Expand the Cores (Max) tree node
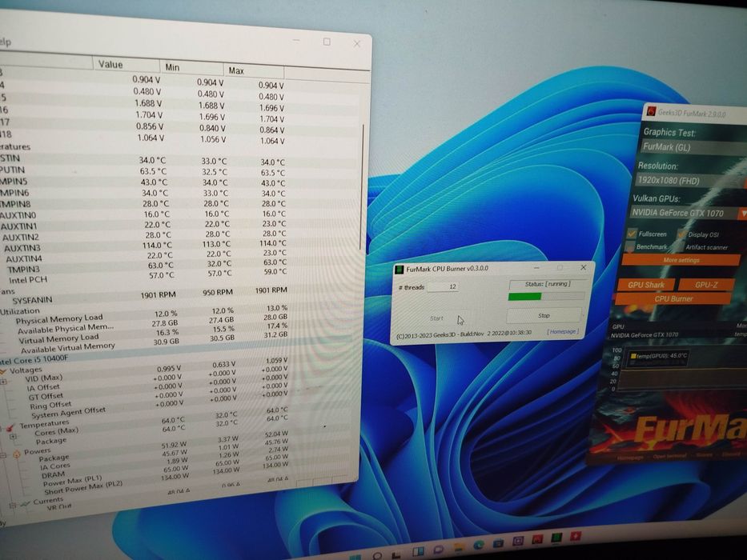This screenshot has height=560, width=747. click(x=13, y=436)
